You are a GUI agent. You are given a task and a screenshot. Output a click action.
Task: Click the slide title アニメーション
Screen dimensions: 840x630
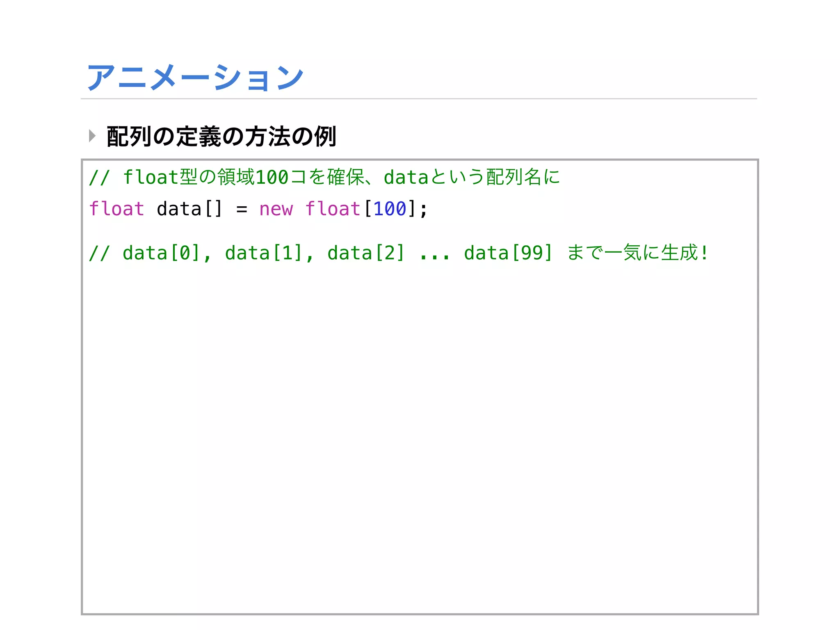click(195, 77)
